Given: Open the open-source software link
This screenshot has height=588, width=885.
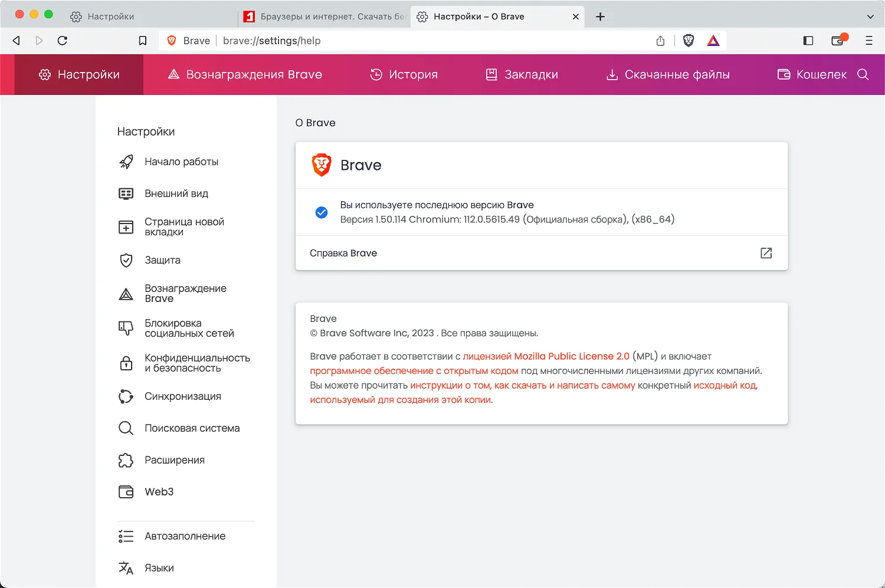Looking at the screenshot, I should pyautogui.click(x=414, y=371).
